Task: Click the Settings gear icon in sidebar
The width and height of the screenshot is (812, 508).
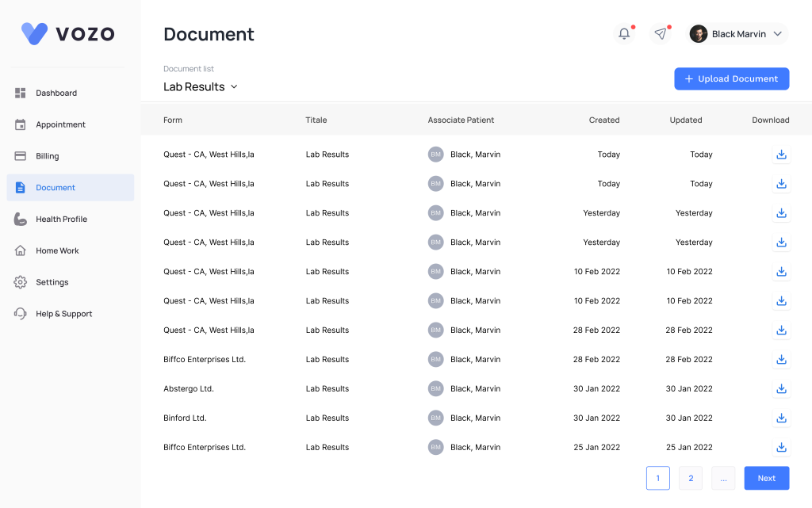Action: pyautogui.click(x=21, y=282)
